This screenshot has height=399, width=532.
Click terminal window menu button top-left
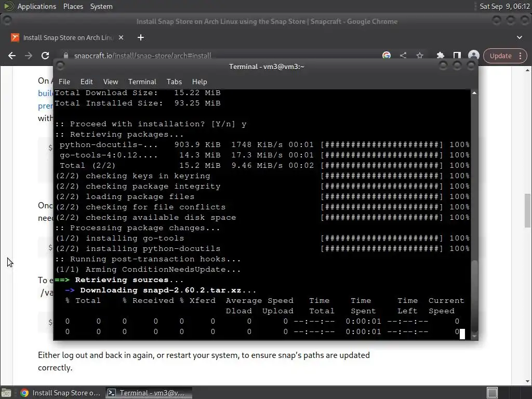click(x=60, y=66)
